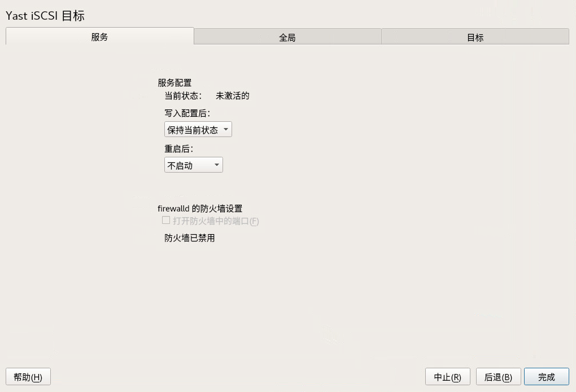
Task: Click the 服务配置 heading
Action: [175, 82]
